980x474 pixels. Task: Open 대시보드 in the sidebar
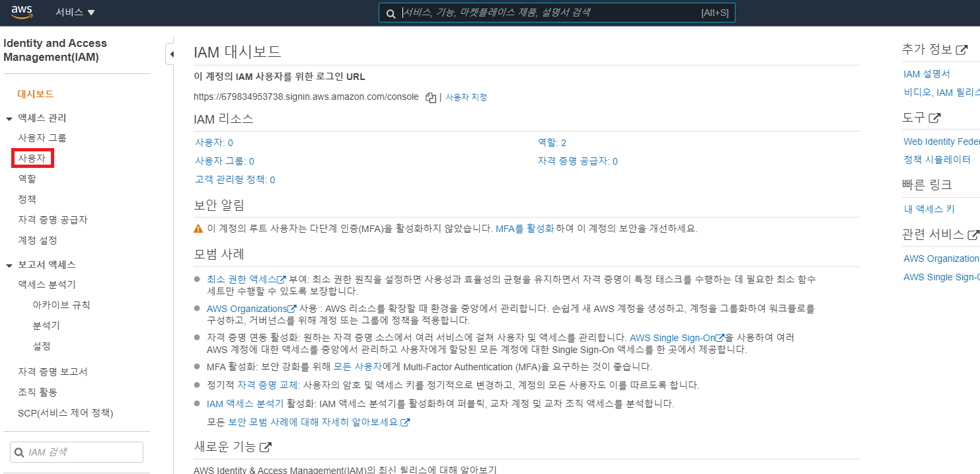tap(36, 94)
